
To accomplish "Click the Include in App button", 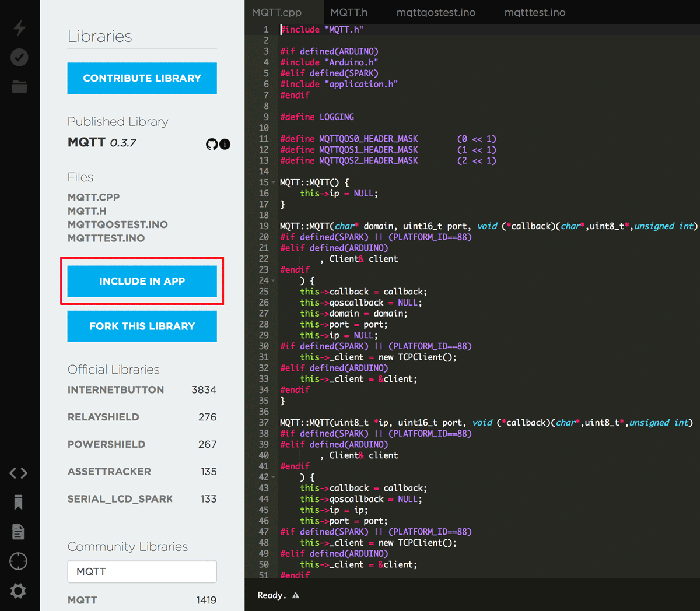I will click(142, 281).
